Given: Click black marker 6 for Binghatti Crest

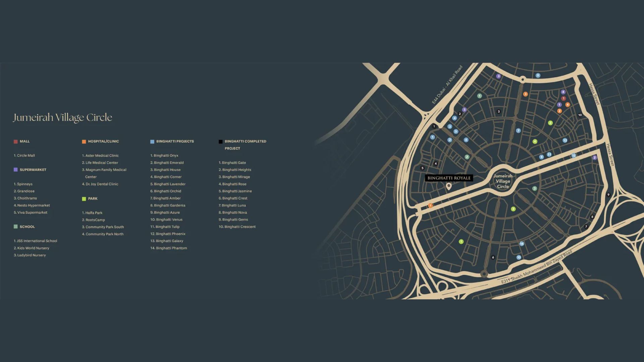Looking at the screenshot, I should [x=493, y=257].
